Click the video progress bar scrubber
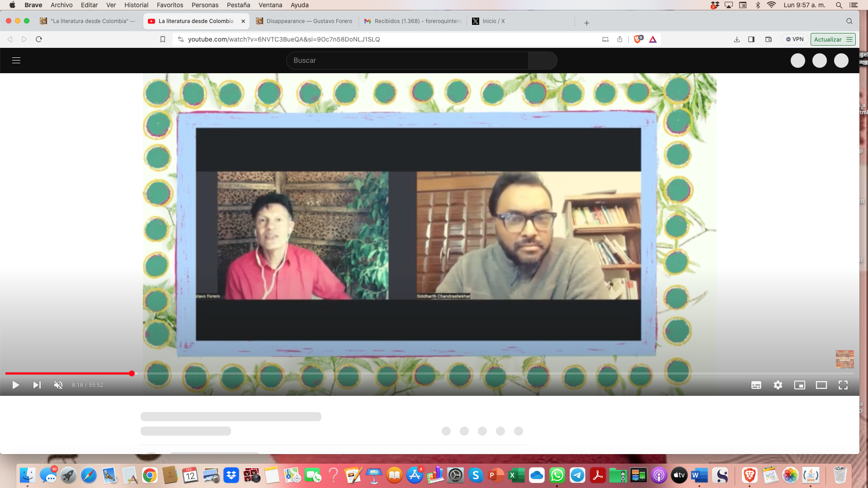Viewport: 868px width, 488px height. click(132, 373)
